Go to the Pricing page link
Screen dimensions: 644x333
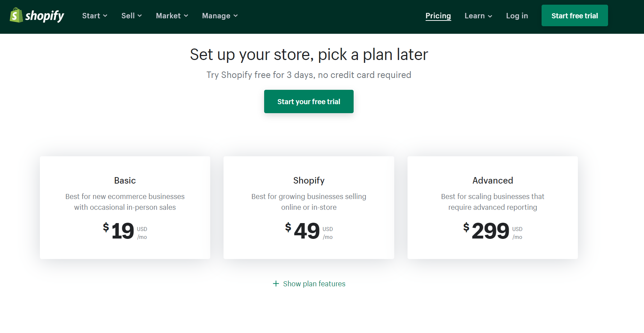pos(438,16)
